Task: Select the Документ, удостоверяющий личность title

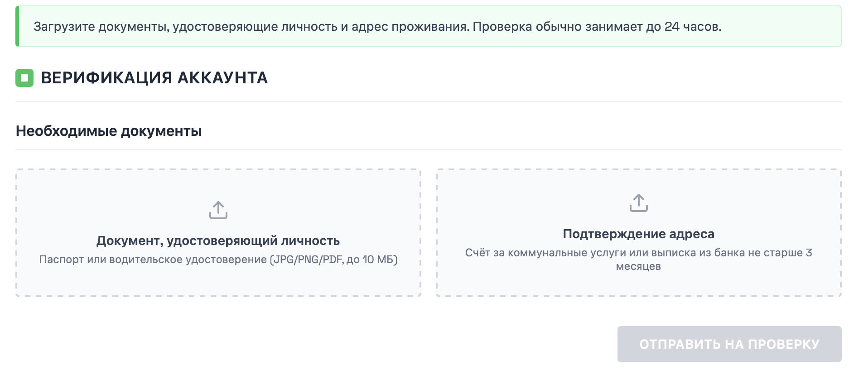Action: click(218, 240)
